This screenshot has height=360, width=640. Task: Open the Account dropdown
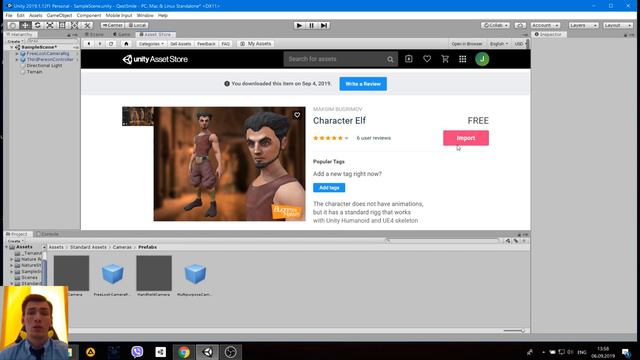pos(545,25)
